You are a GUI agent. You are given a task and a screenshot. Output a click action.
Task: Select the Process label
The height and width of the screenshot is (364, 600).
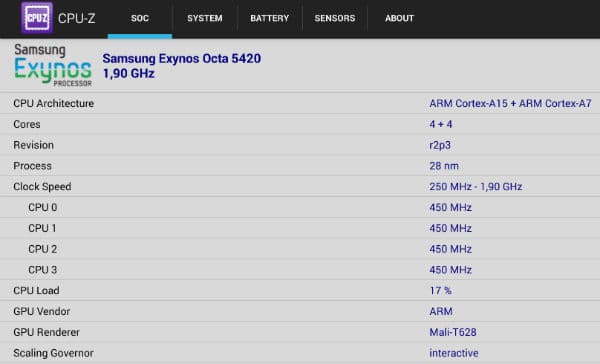(x=33, y=166)
